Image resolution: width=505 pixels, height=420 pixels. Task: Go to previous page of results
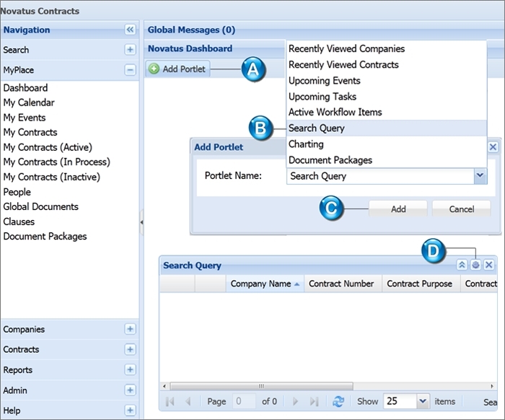tap(188, 401)
